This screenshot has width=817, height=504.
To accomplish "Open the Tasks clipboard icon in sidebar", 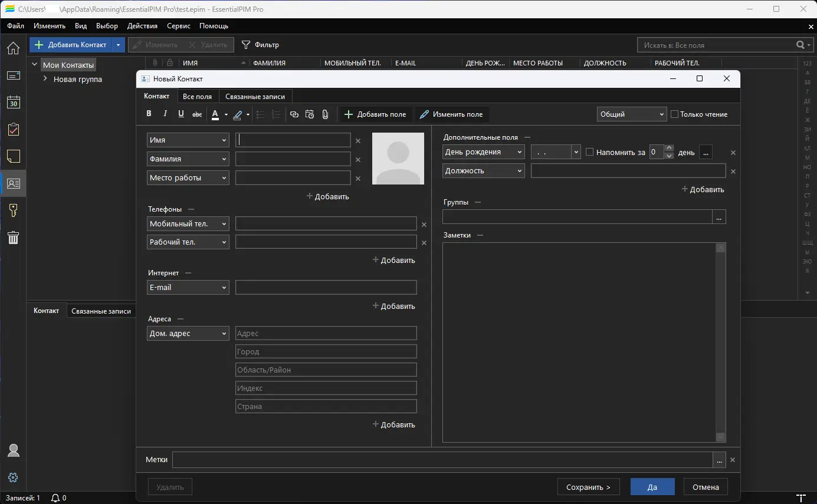I will pyautogui.click(x=13, y=129).
